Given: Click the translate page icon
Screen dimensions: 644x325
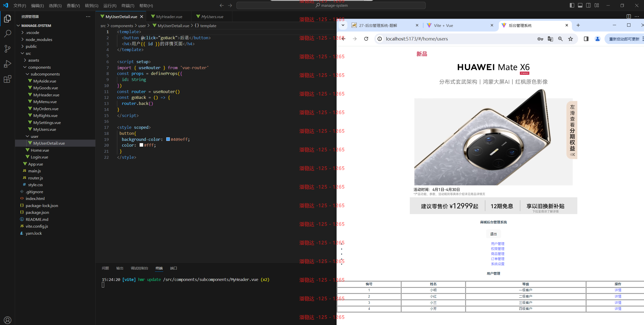Looking at the screenshot, I should [x=550, y=39].
